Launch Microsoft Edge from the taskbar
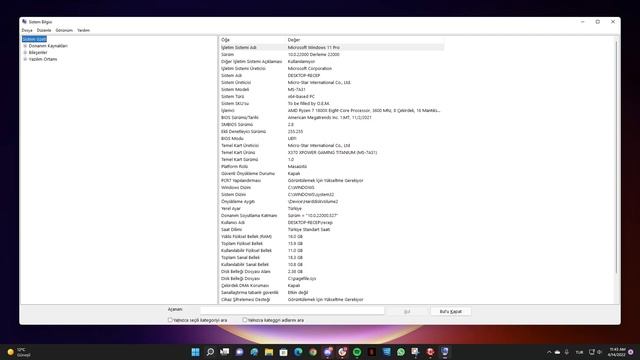This screenshot has width=640, height=360. (298, 352)
